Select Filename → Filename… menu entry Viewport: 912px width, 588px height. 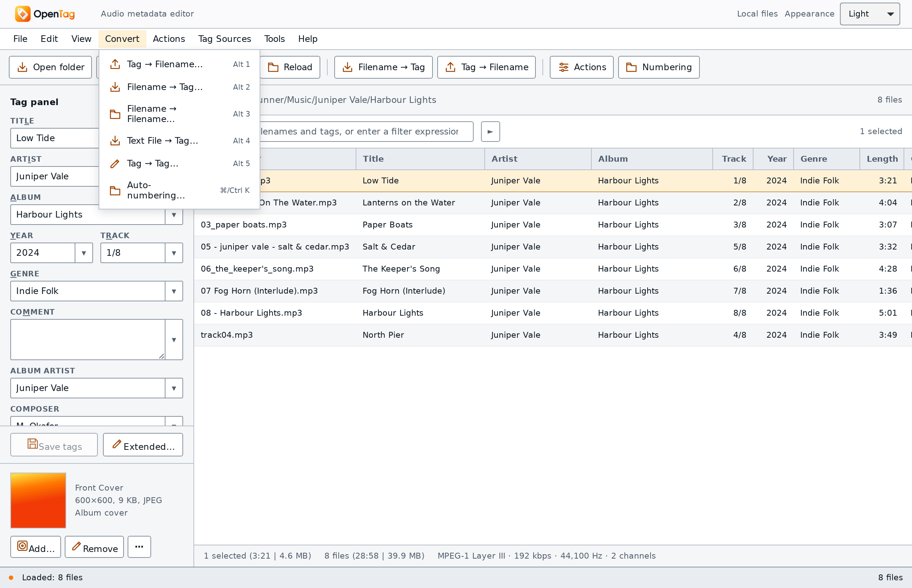pyautogui.click(x=179, y=114)
